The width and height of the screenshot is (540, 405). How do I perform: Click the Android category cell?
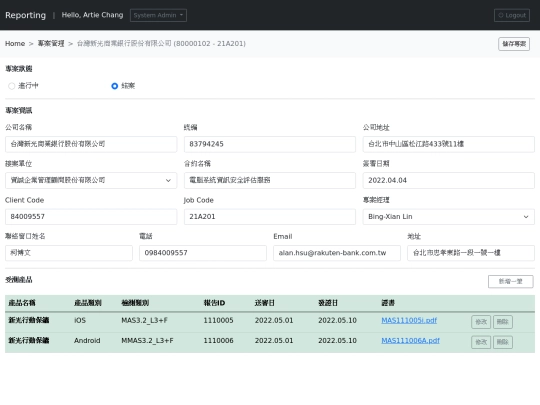point(87,341)
